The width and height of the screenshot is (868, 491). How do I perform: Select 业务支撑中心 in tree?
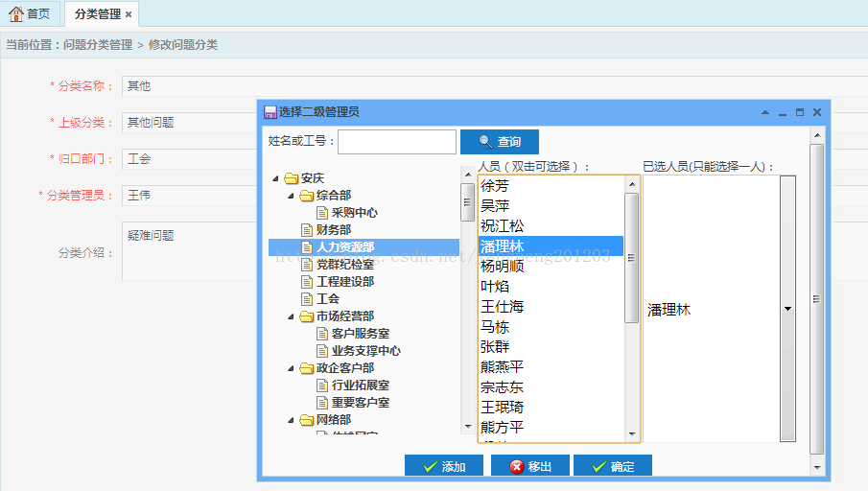(x=366, y=351)
